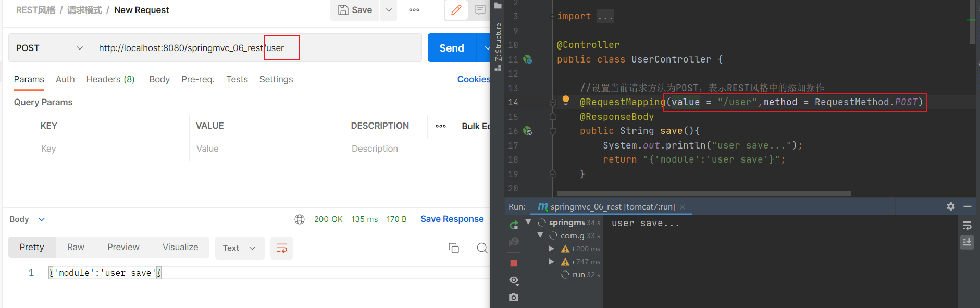This screenshot has width=980, height=308.
Task: Click the Spring bean gutter icon on line 11
Action: (527, 59)
